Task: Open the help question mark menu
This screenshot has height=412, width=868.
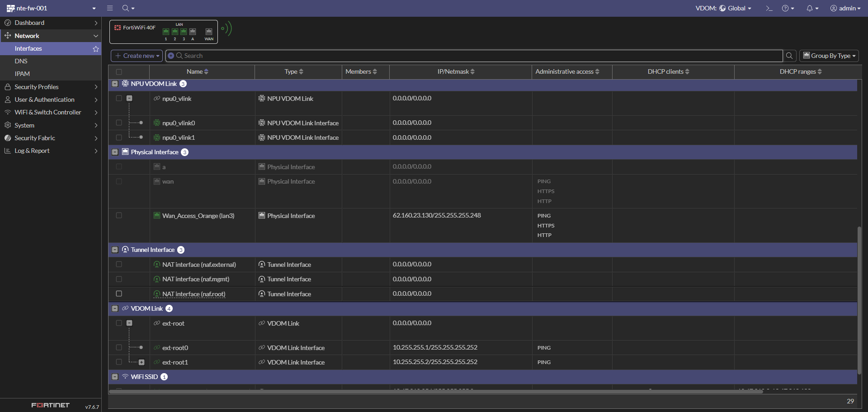Action: pos(788,8)
